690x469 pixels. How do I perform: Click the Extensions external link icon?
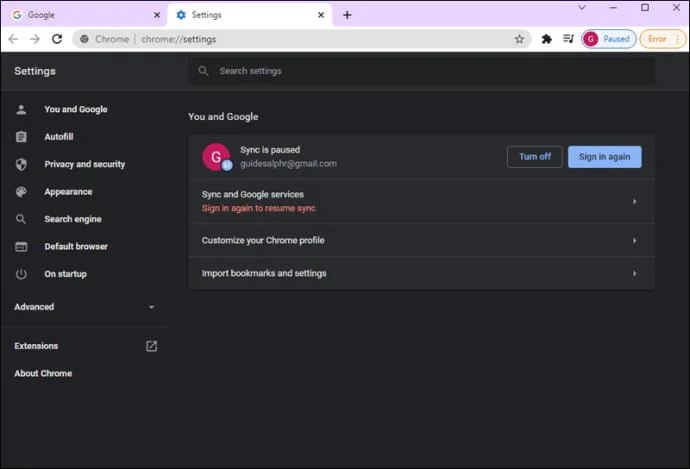click(x=151, y=346)
